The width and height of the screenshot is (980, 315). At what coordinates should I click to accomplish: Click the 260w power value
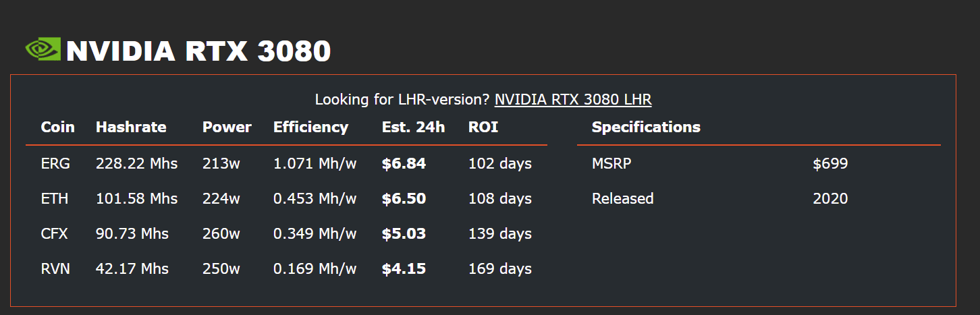(x=221, y=233)
